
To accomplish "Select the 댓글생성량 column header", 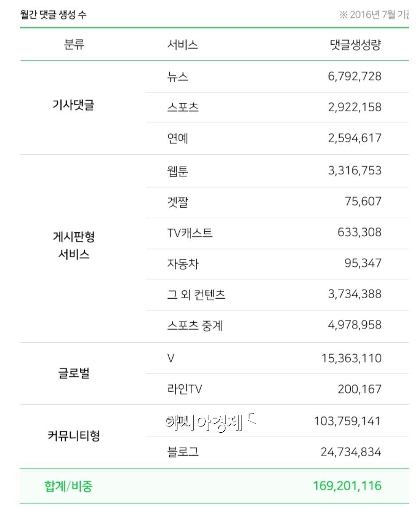I will 355,45.
